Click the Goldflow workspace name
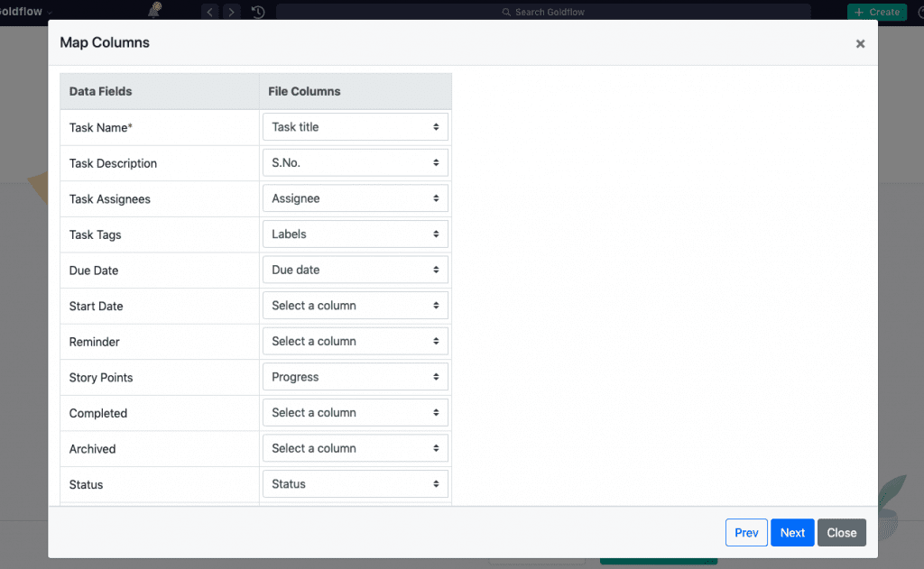 pyautogui.click(x=22, y=11)
